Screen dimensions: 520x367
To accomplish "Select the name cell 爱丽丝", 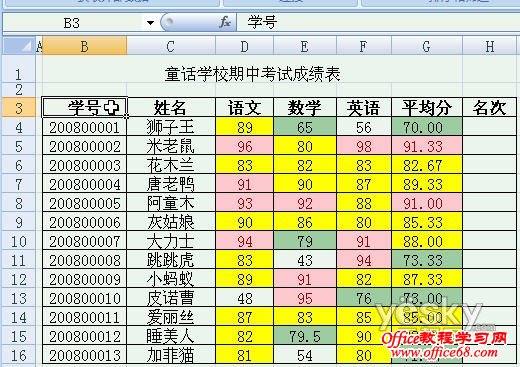I will (x=171, y=317).
